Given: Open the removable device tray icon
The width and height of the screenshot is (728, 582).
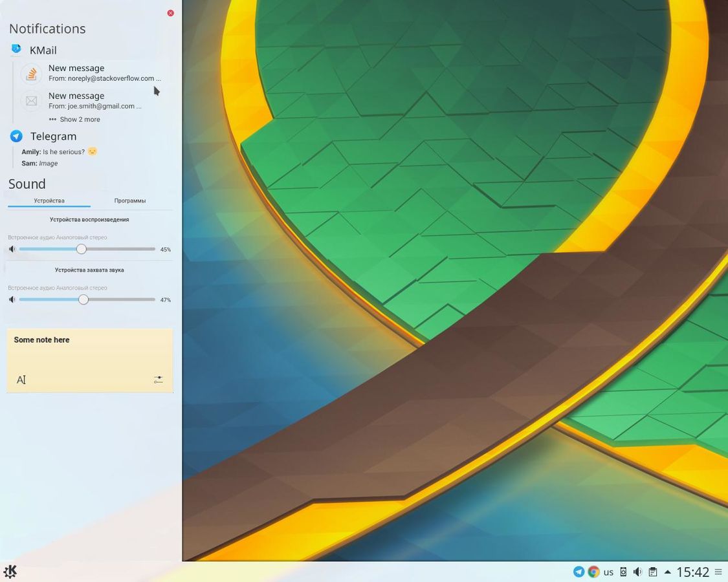Looking at the screenshot, I should point(623,572).
